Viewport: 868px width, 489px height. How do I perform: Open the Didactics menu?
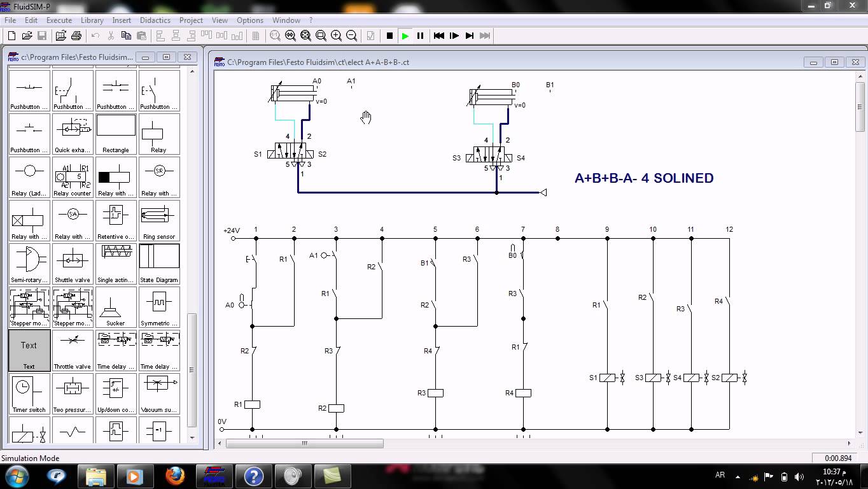[x=155, y=20]
